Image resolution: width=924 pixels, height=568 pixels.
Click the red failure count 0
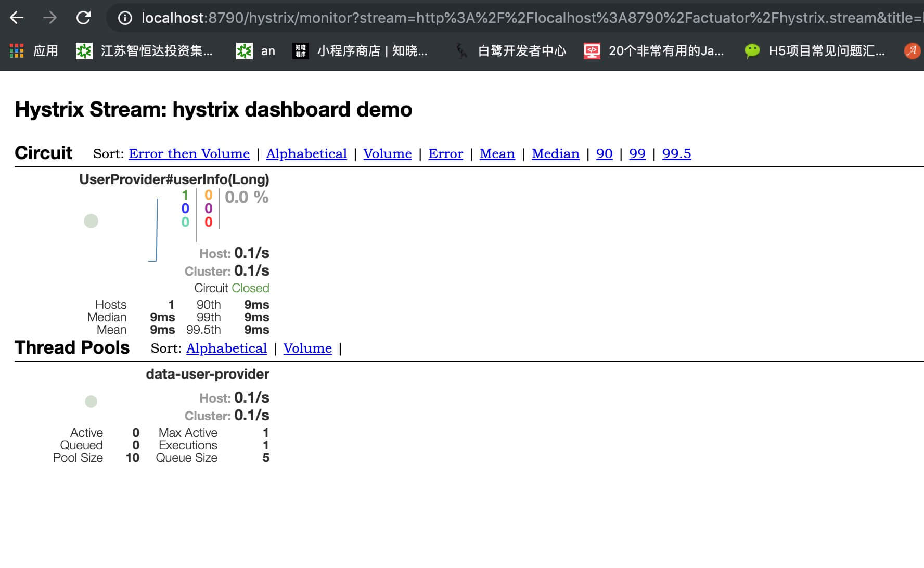tap(209, 222)
